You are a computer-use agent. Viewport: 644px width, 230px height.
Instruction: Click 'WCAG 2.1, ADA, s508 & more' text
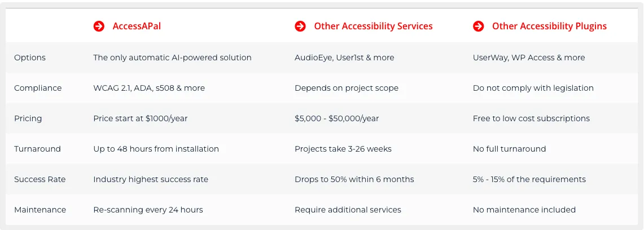tap(149, 88)
